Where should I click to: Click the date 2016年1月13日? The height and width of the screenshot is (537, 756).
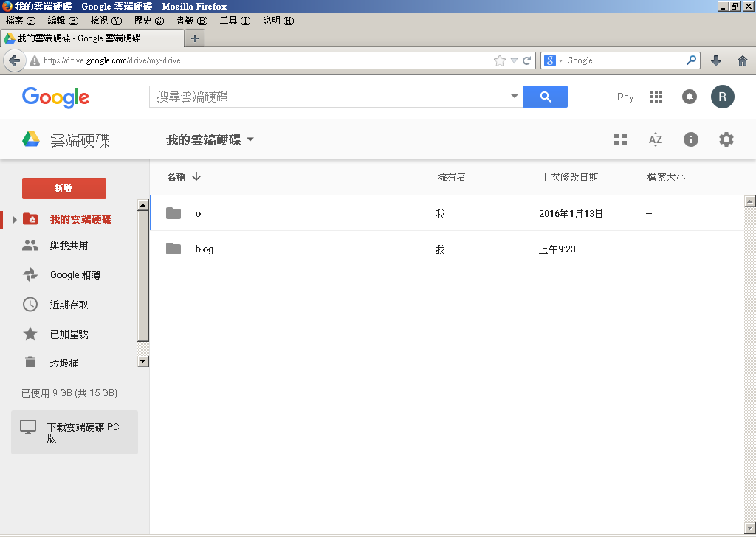pyautogui.click(x=571, y=214)
